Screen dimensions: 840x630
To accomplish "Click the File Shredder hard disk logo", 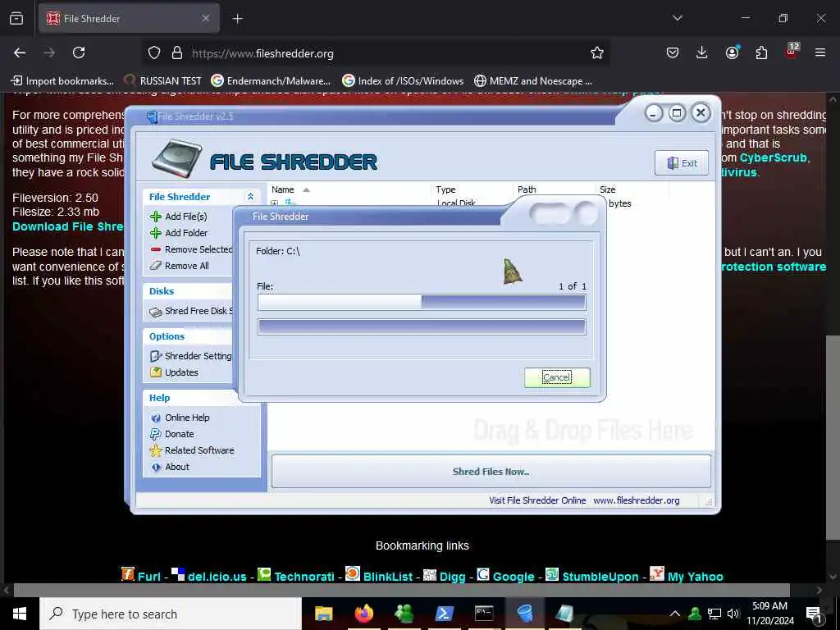I will tap(176, 158).
